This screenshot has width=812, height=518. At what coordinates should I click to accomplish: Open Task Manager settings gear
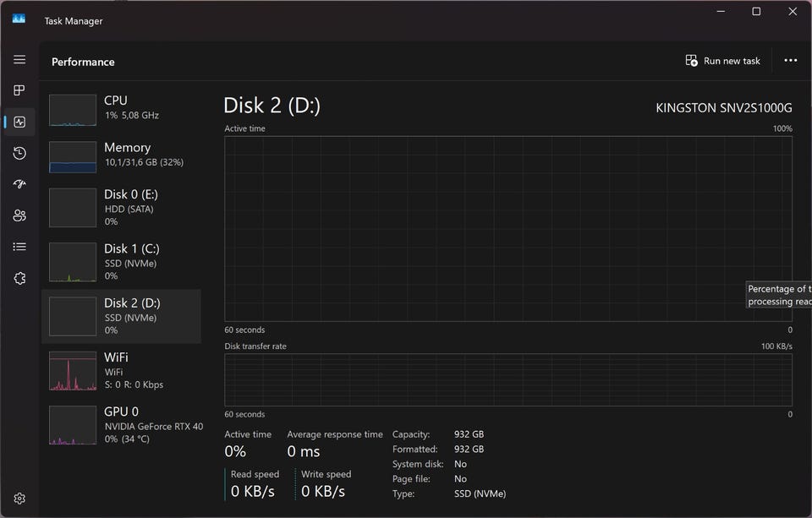(x=19, y=499)
